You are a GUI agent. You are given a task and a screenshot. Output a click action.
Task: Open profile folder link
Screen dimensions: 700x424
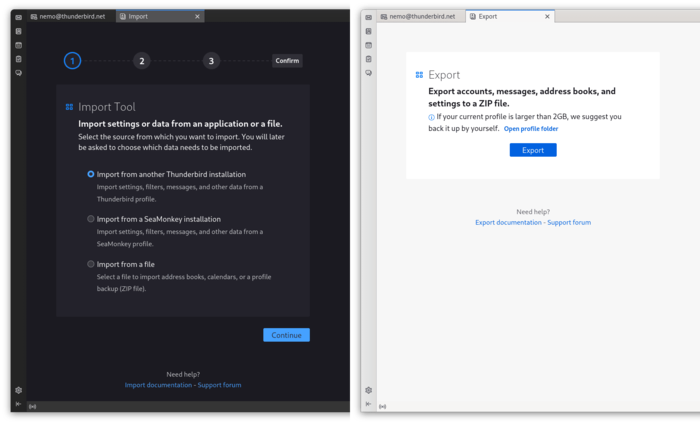(531, 129)
